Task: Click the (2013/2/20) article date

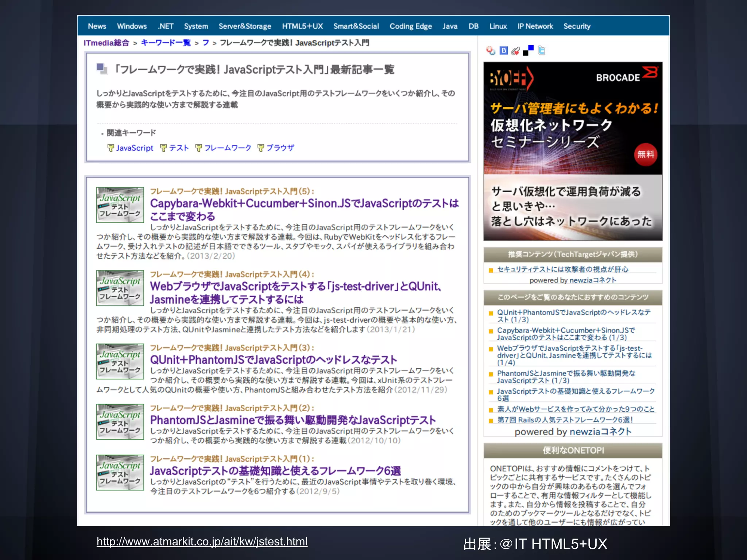Action: point(211,256)
